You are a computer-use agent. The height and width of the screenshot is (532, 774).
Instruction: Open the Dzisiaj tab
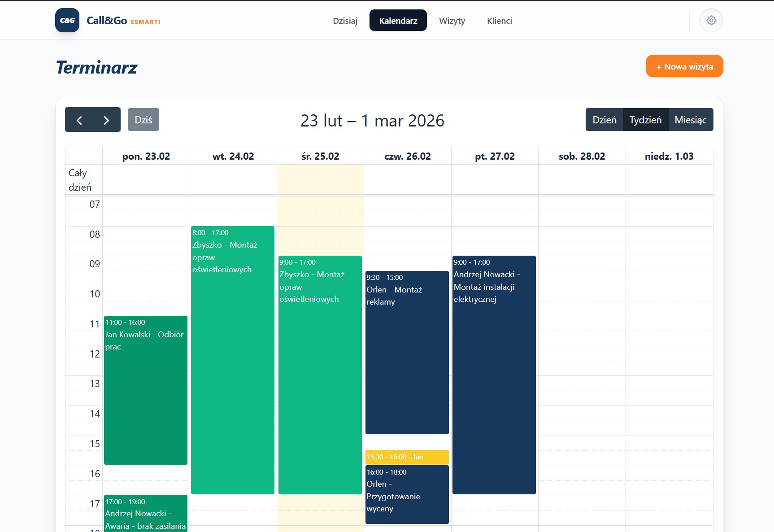[x=345, y=21]
